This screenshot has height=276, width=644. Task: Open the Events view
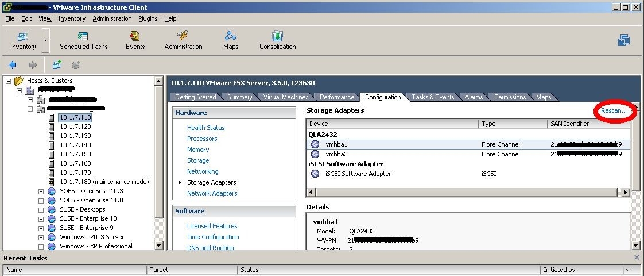coord(135,40)
